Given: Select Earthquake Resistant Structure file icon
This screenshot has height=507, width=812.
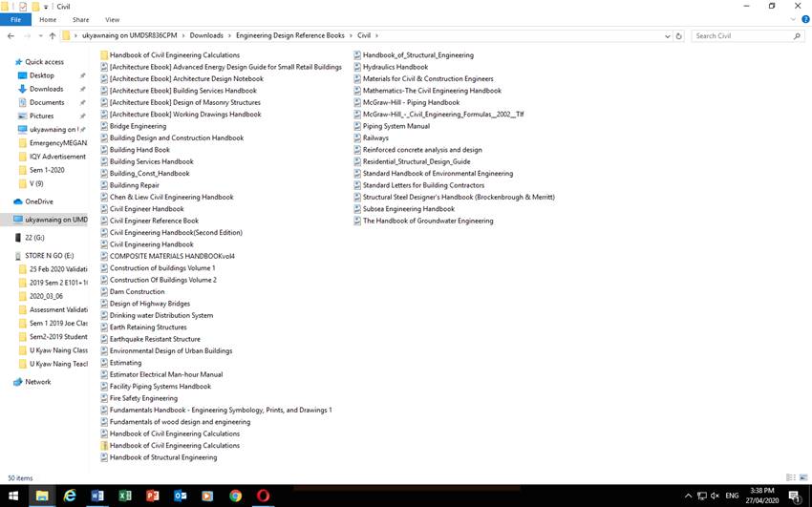Looking at the screenshot, I should (x=104, y=339).
